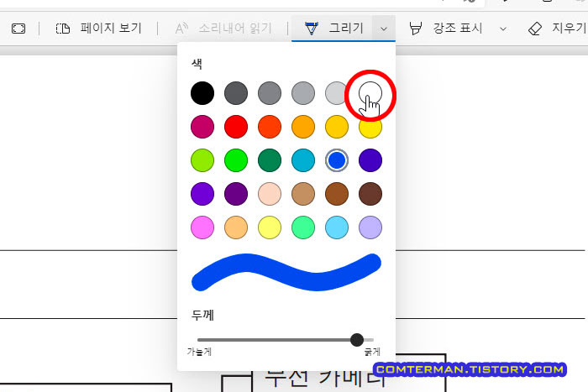Select the dark green swatch
Screen dimensions: 588x392
[x=270, y=160]
